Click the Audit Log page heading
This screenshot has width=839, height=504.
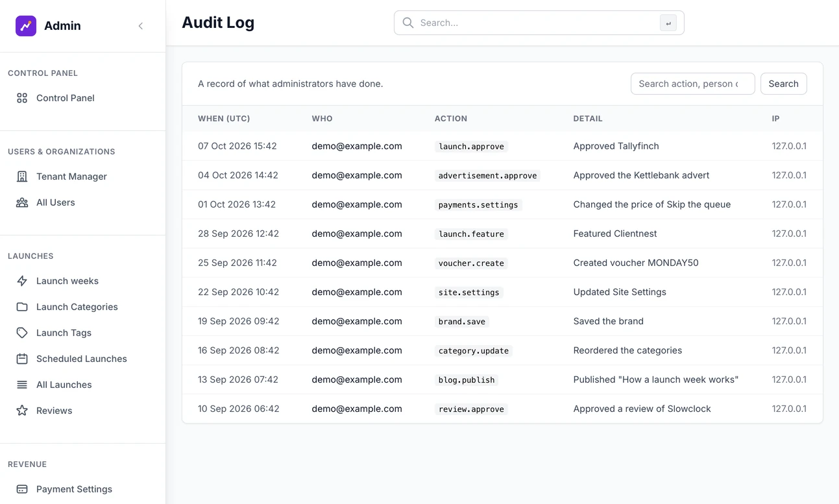click(218, 23)
